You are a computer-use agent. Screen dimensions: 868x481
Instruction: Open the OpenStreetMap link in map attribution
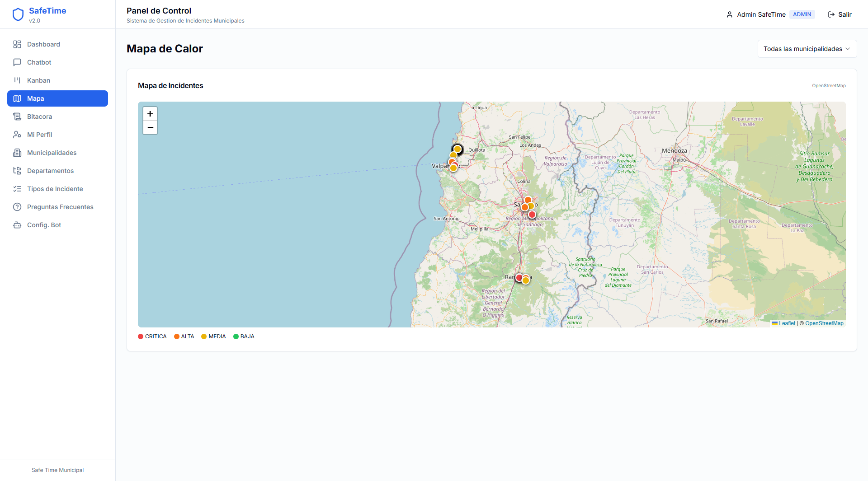coord(824,323)
